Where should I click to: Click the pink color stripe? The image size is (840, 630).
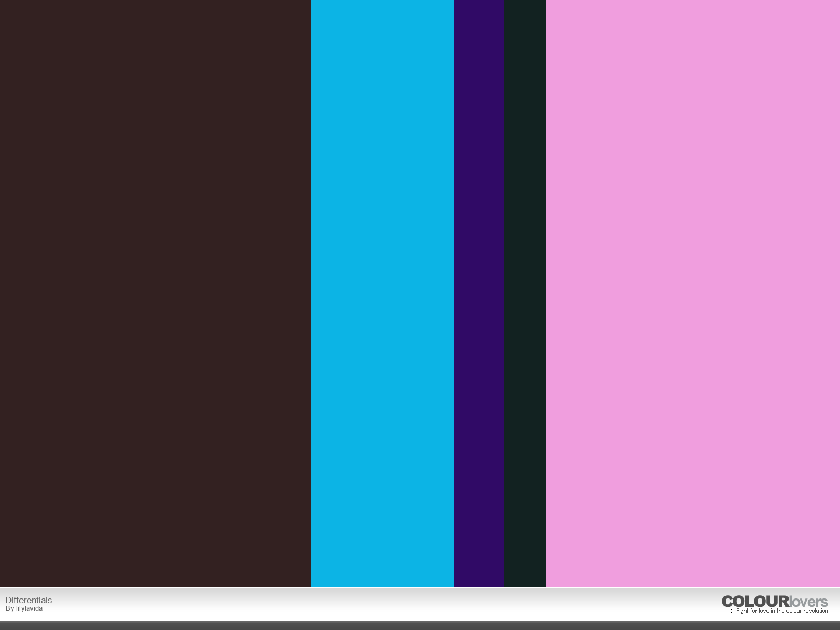coord(693,293)
